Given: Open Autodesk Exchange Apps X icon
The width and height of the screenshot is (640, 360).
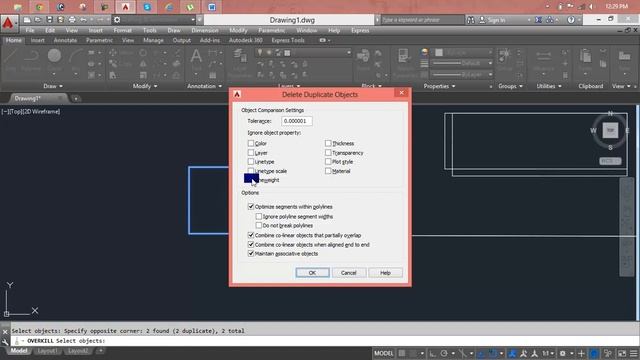Looking at the screenshot, I should [539, 20].
